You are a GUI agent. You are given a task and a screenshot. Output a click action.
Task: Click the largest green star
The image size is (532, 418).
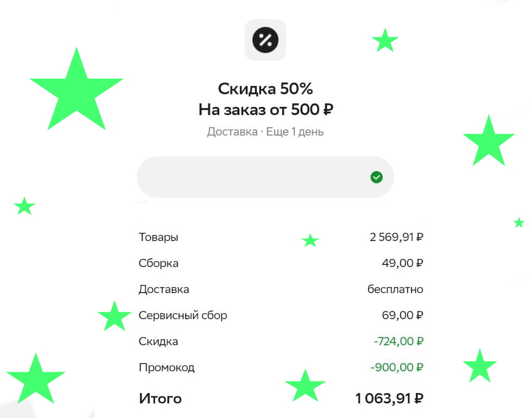point(77,92)
